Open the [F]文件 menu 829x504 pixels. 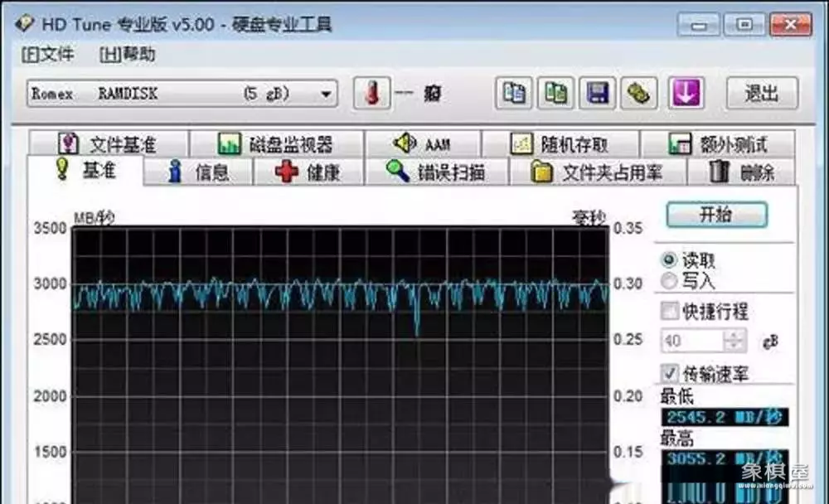tap(47, 54)
